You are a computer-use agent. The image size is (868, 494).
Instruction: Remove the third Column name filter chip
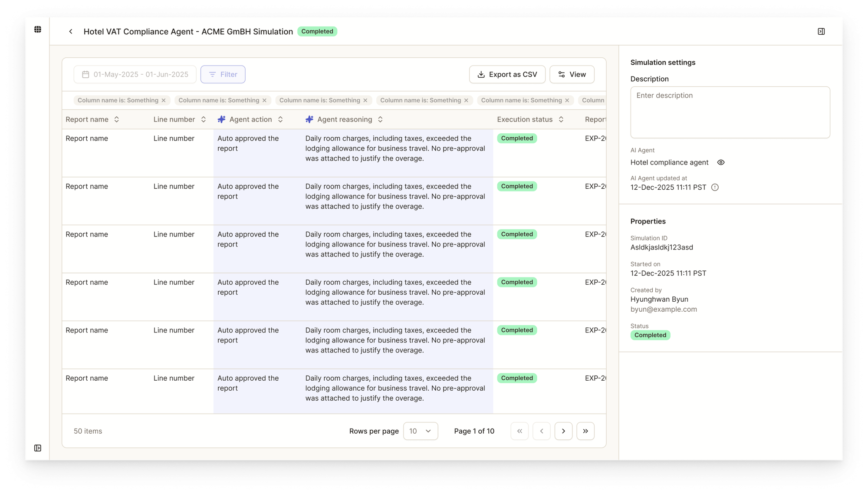pyautogui.click(x=365, y=100)
